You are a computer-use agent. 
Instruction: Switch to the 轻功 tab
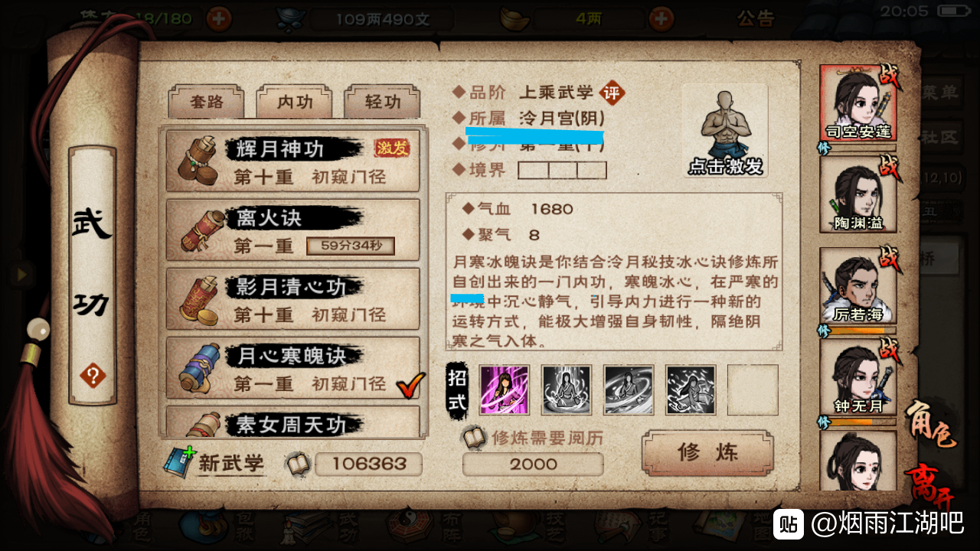pos(382,103)
